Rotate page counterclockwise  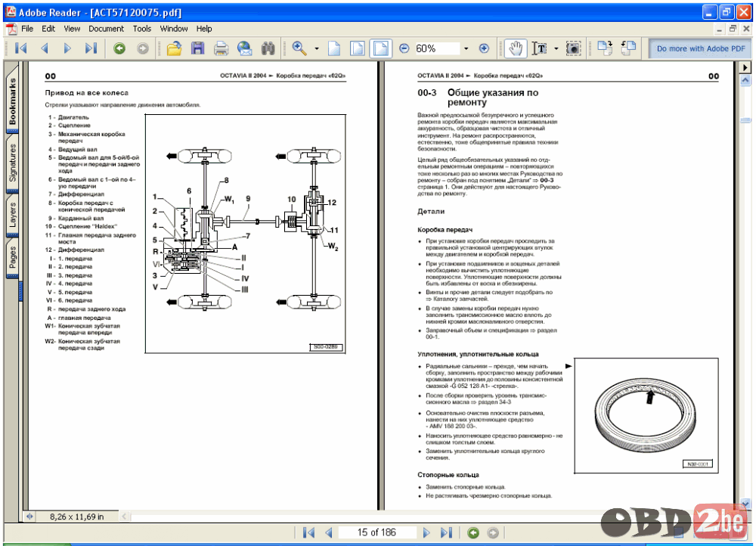[x=628, y=48]
